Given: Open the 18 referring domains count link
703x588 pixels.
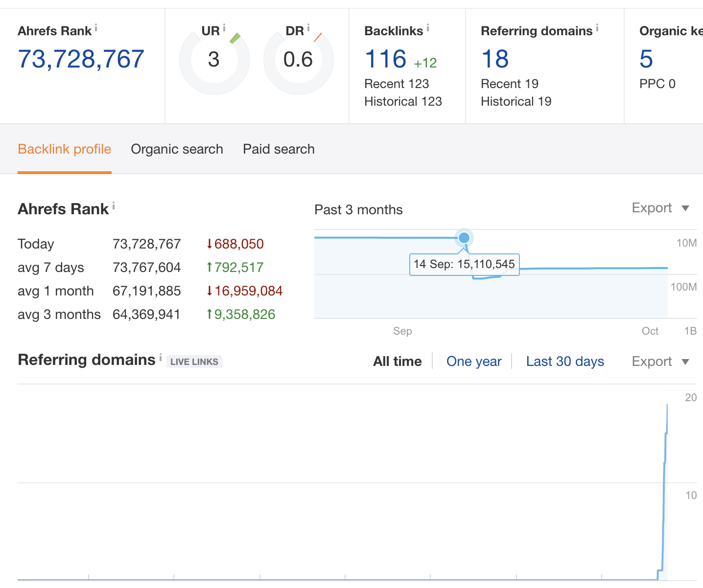Looking at the screenshot, I should tap(495, 59).
